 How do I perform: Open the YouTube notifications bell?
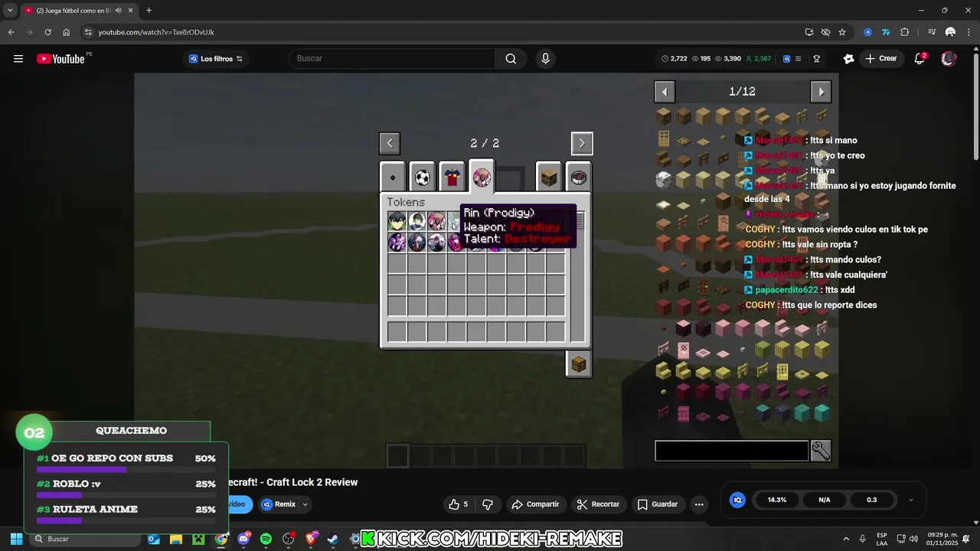(920, 59)
